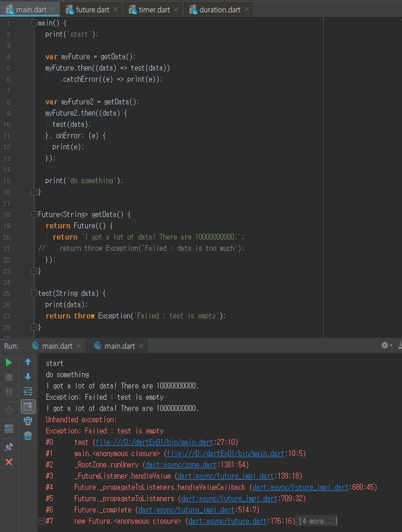Expand the [4 more...] stack frames
This screenshot has height=532, width=402.
pyautogui.click(x=318, y=521)
